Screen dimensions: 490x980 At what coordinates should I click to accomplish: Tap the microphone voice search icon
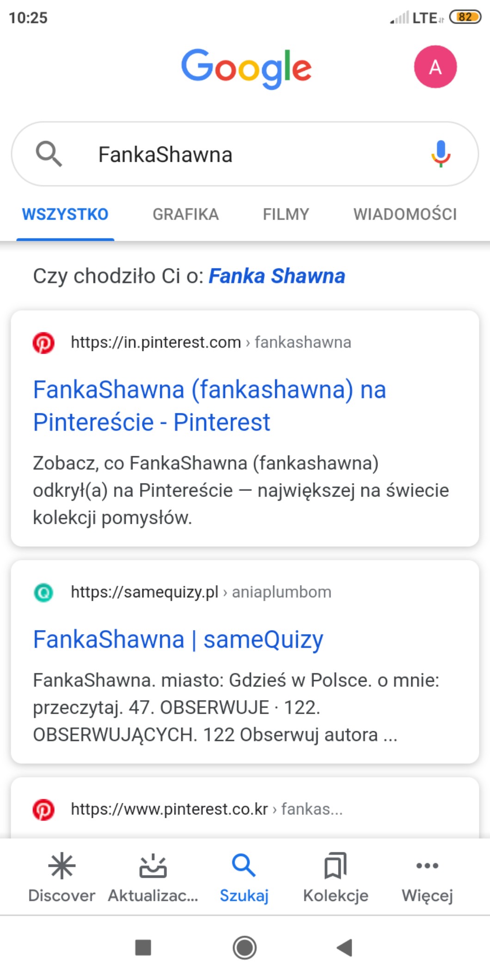(x=441, y=153)
